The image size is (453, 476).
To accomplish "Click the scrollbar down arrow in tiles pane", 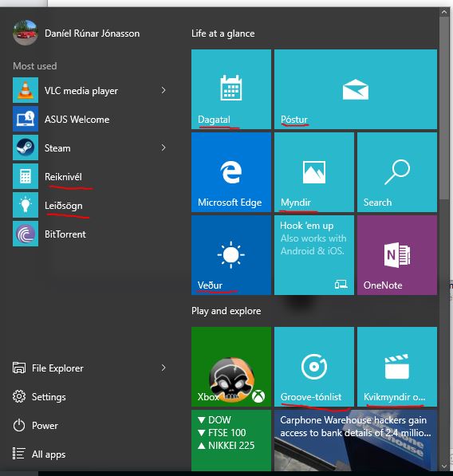I will point(444,466).
